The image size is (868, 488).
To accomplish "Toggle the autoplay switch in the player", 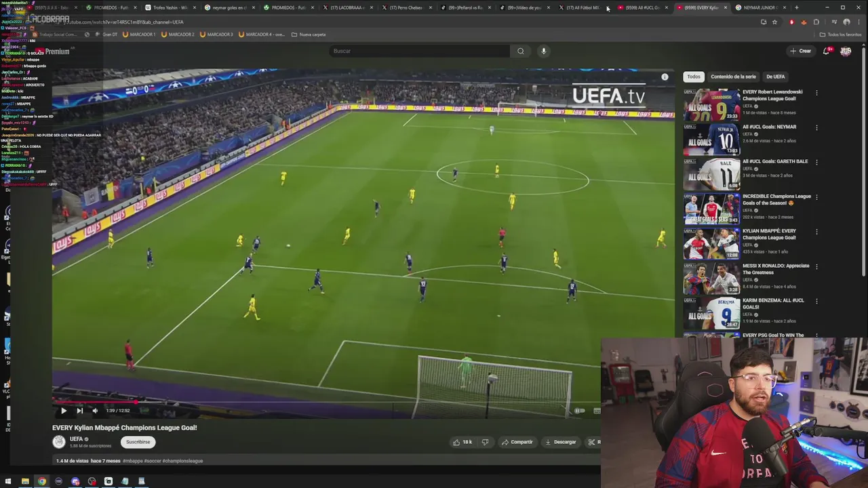I will (580, 410).
